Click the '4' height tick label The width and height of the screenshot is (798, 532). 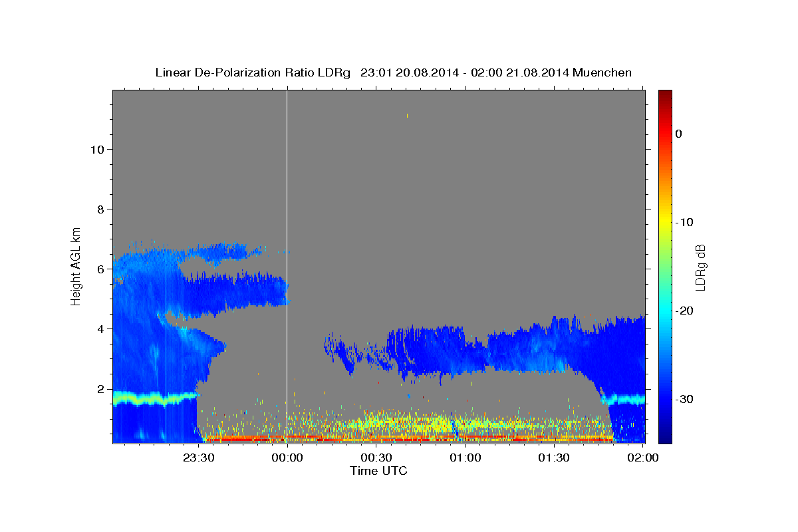100,329
